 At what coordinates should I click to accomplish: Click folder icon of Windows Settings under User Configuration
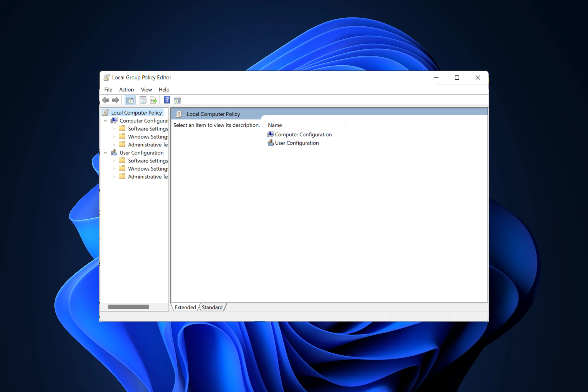pyautogui.click(x=122, y=168)
